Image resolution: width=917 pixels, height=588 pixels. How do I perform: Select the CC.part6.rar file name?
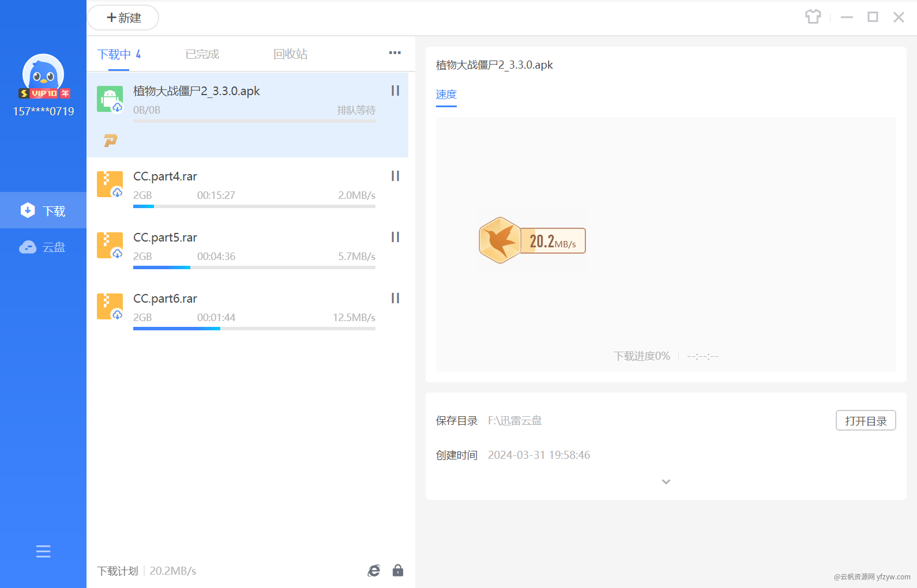coord(165,299)
